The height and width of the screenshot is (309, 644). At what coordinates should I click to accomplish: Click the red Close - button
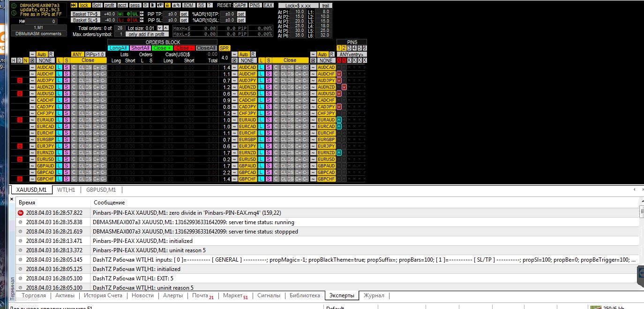click(184, 48)
